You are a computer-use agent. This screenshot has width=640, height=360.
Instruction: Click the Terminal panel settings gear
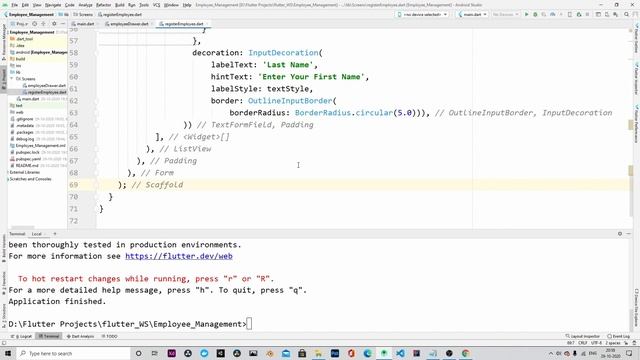coord(620,233)
